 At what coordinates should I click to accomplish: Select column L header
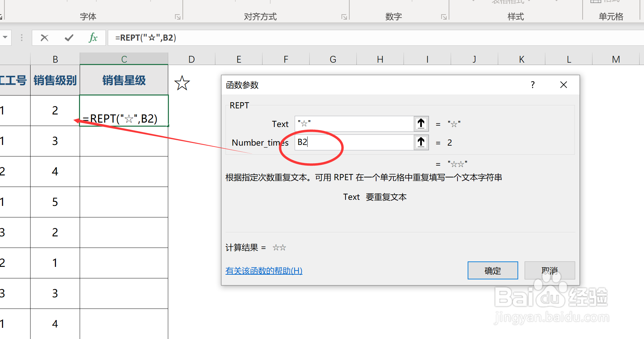pos(569,59)
